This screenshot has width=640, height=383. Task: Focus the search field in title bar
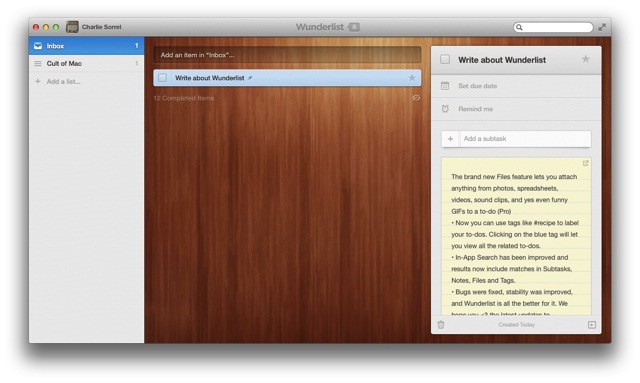click(x=553, y=27)
